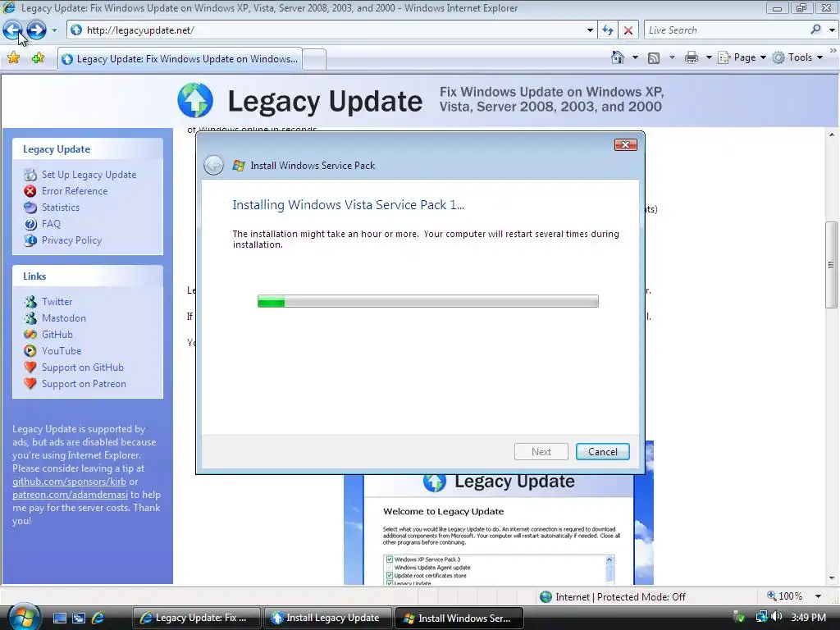Click the GitHub icon in Links
Screen dimensions: 840x630
[x=30, y=335]
